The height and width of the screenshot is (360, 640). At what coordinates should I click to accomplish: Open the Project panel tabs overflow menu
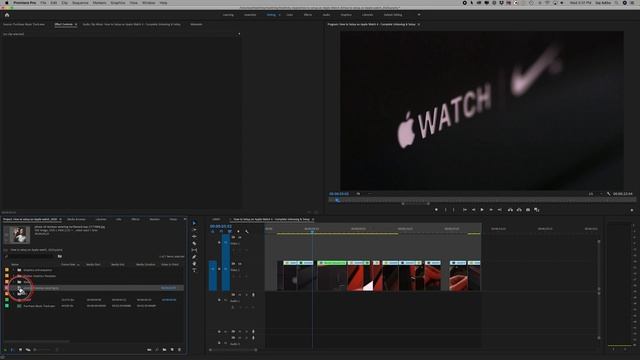pyautogui.click(x=185, y=220)
